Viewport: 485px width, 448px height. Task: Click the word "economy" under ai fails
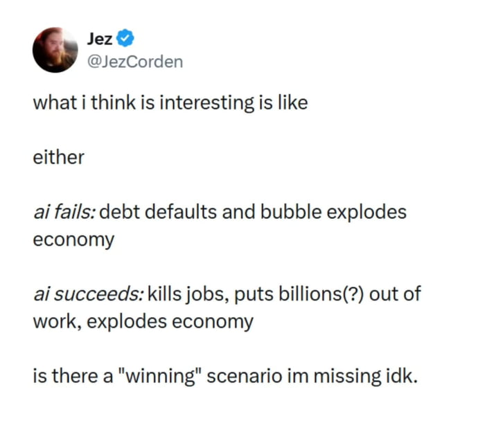click(x=73, y=239)
